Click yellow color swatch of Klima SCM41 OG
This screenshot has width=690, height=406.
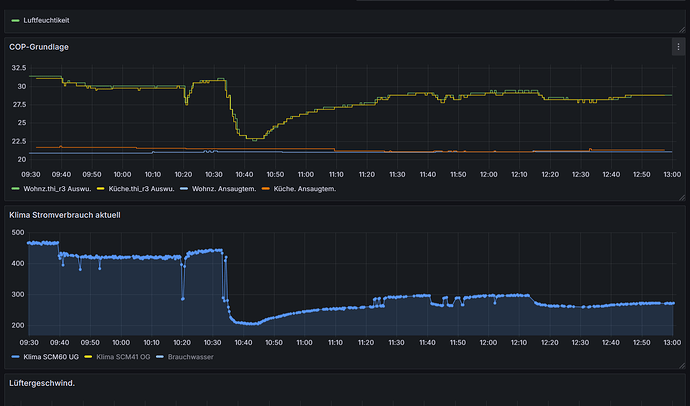(x=88, y=357)
